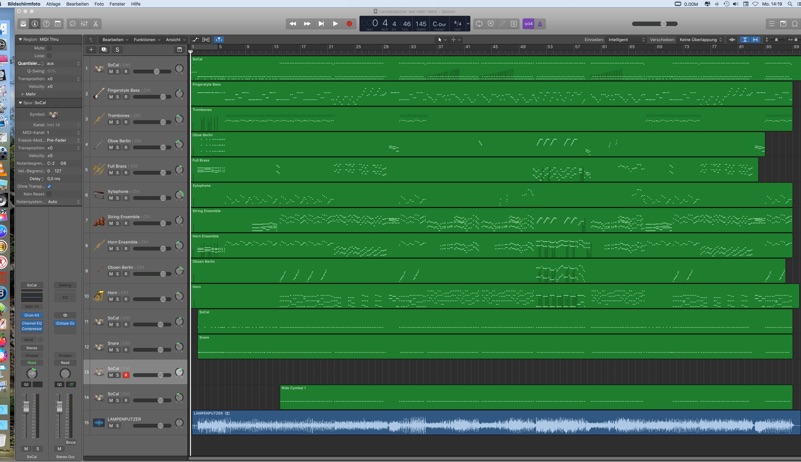Open the Hilfe menu
Image resolution: width=801 pixels, height=462 pixels.
click(x=135, y=4)
